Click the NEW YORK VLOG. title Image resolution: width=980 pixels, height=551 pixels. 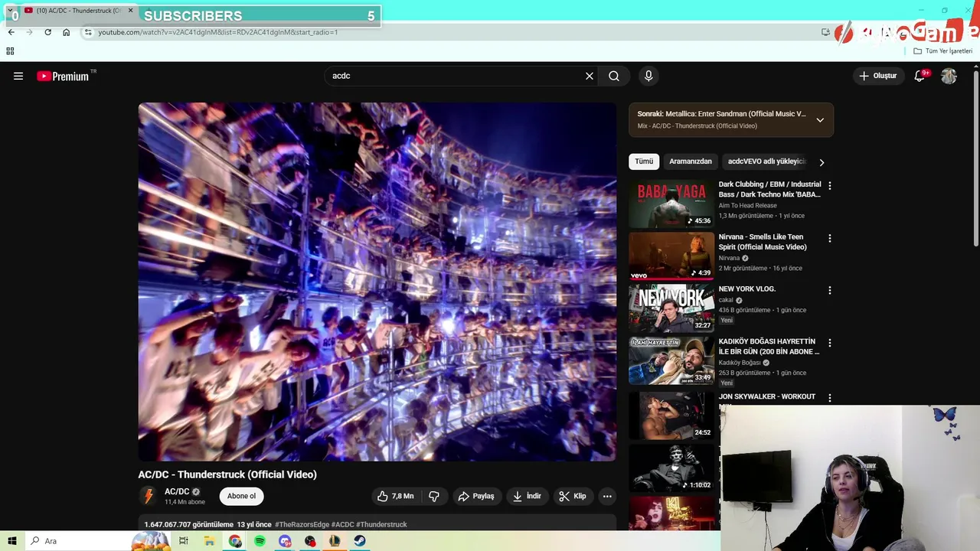click(747, 289)
